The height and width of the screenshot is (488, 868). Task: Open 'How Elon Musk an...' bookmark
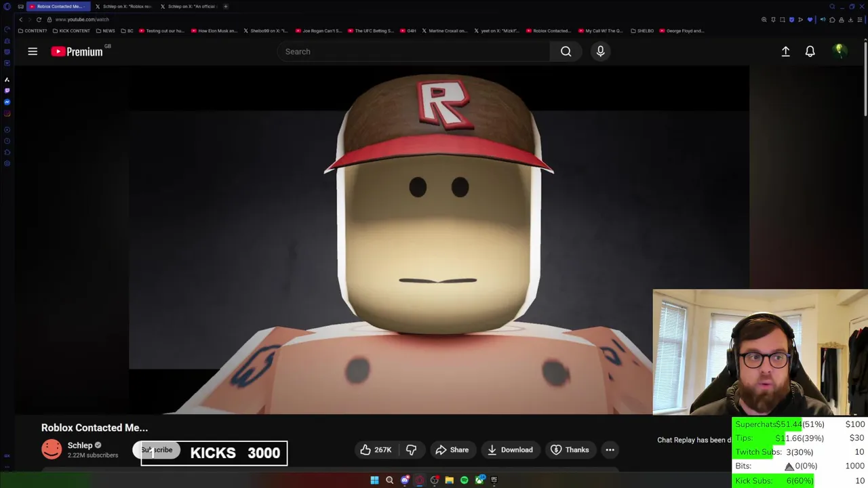[214, 30]
